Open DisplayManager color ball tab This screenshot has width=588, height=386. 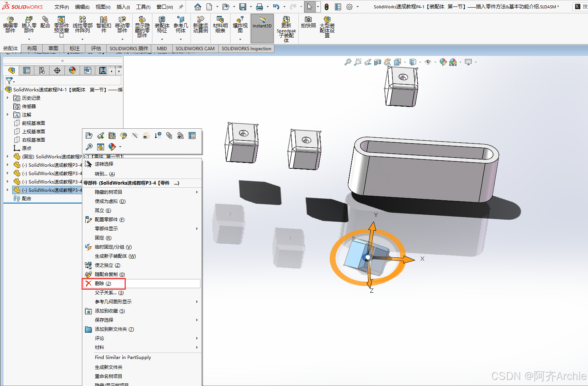tap(72, 70)
